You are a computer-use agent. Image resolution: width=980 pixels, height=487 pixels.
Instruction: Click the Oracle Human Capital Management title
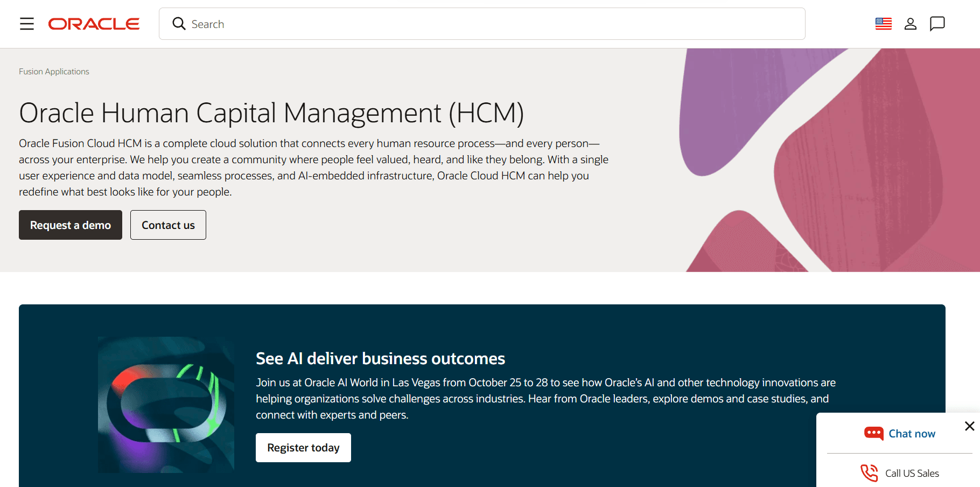coord(271,113)
